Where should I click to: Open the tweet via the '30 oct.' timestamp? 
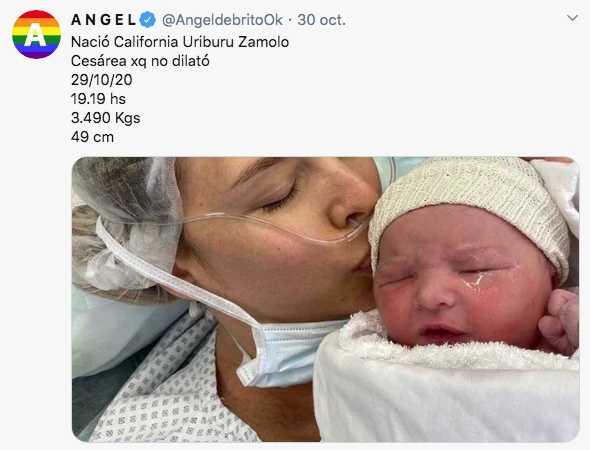click(321, 20)
